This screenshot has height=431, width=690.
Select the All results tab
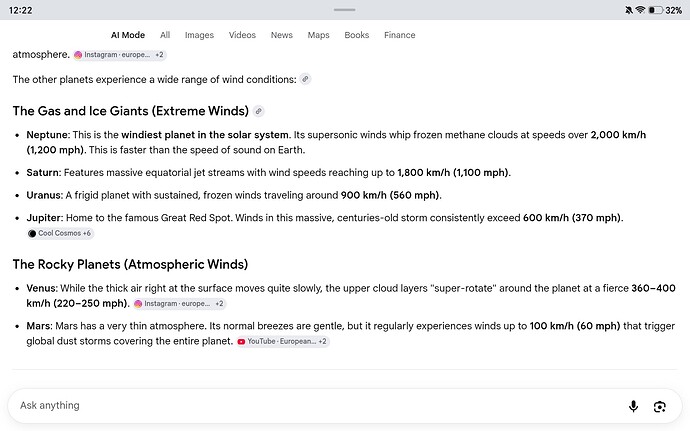pos(165,35)
